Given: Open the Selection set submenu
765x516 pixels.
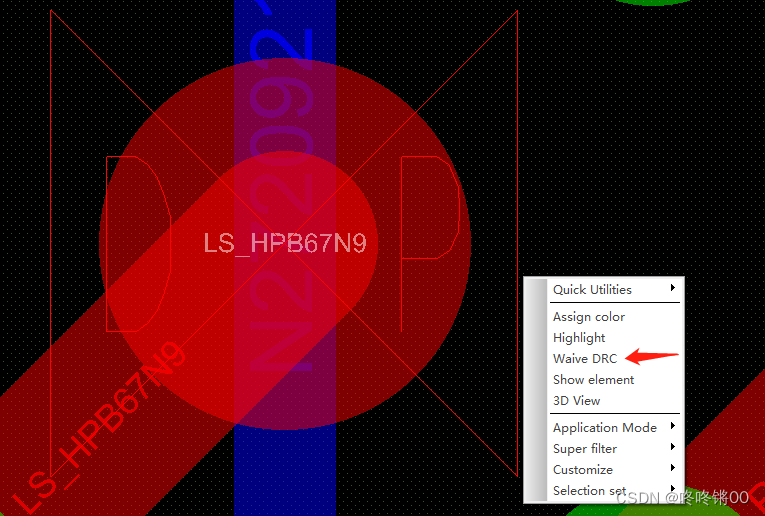Looking at the screenshot, I should click(x=614, y=491).
